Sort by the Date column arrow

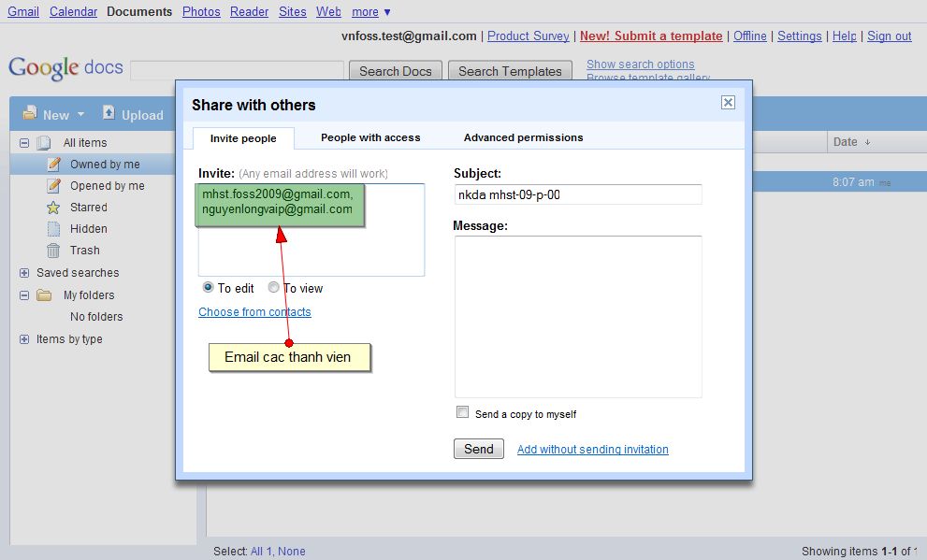867,142
